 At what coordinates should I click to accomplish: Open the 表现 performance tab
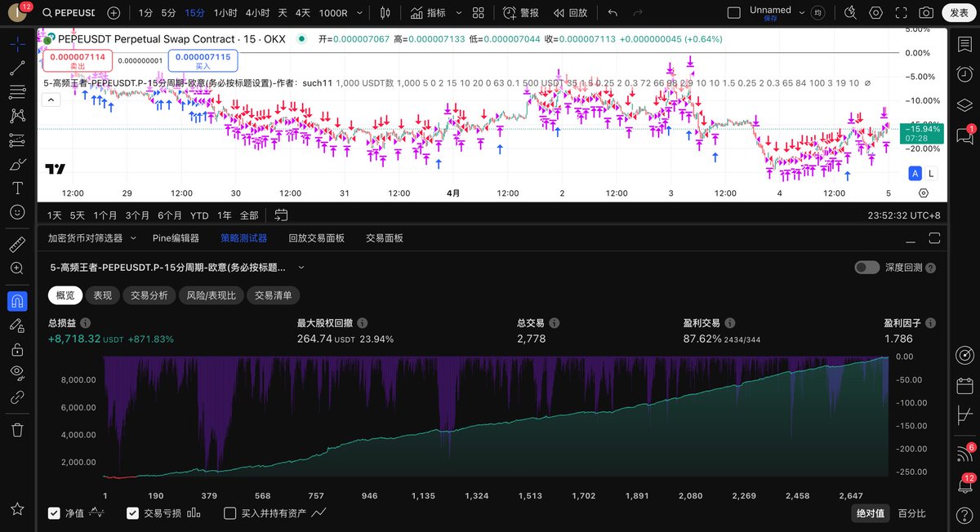tap(104, 295)
